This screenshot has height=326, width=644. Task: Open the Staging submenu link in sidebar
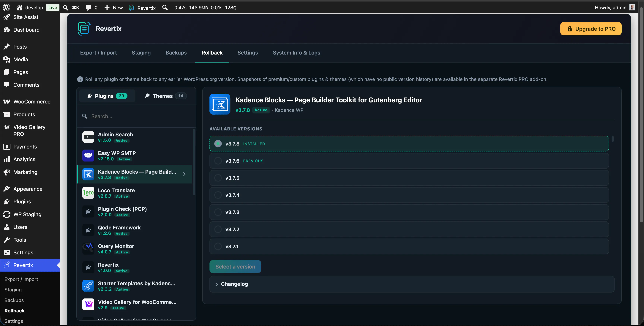pos(13,290)
